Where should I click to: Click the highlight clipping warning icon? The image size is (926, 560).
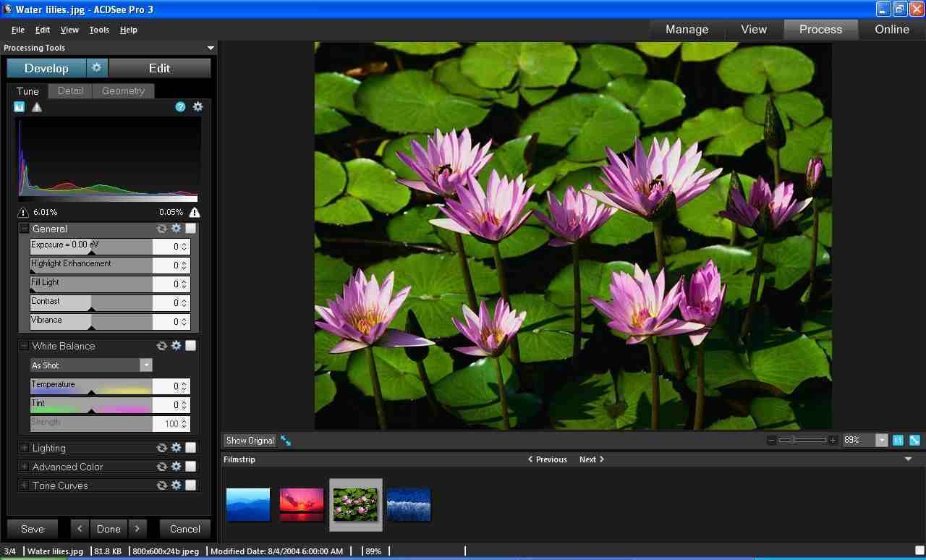click(193, 212)
